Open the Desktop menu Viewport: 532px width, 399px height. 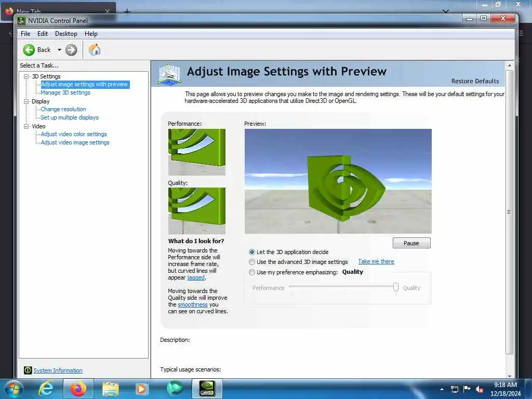(x=66, y=34)
